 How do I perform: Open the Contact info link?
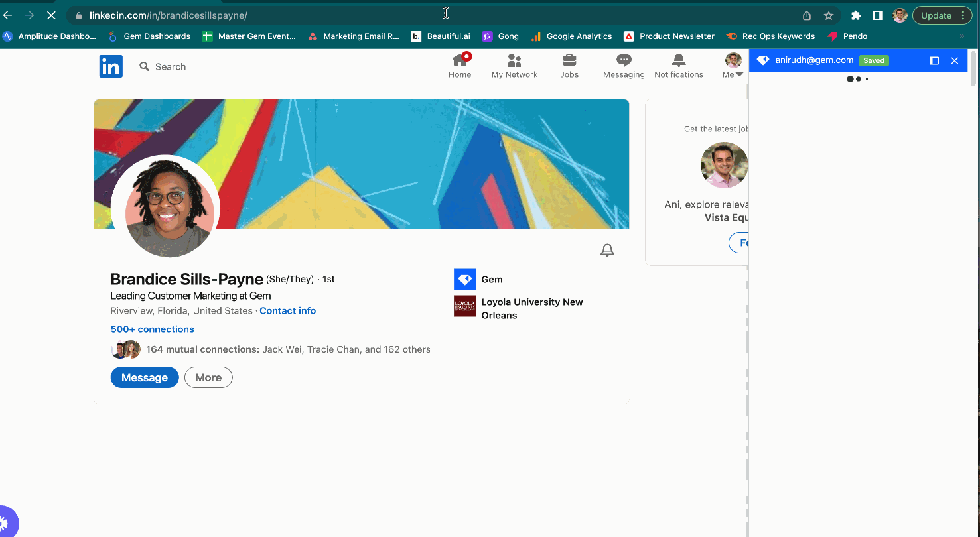point(287,310)
